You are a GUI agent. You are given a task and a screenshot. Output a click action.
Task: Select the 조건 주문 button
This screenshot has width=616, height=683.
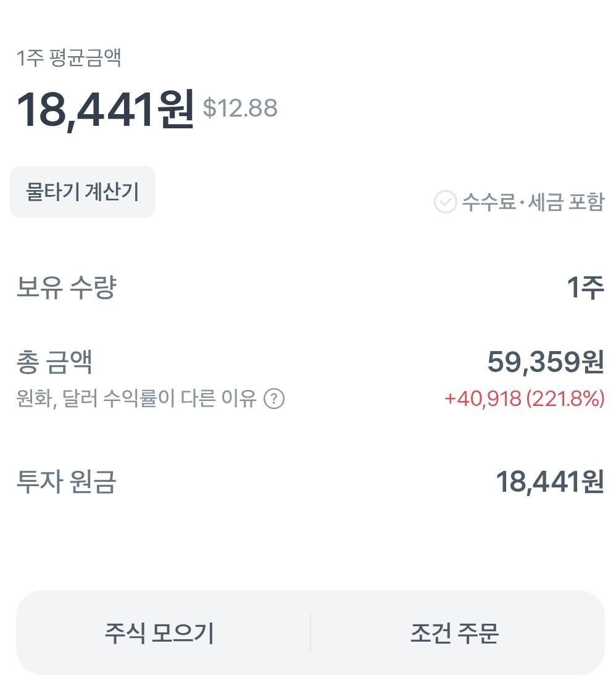pos(454,633)
